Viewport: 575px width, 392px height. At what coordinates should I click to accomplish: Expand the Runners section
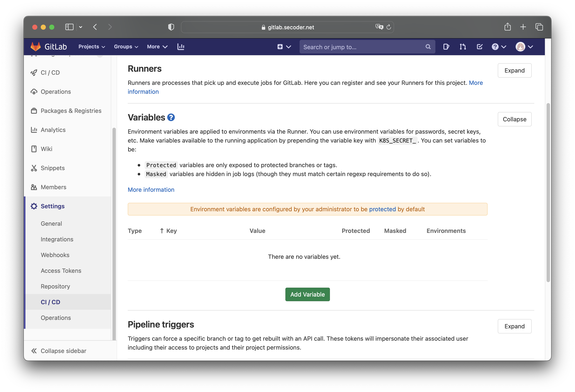pyautogui.click(x=514, y=70)
